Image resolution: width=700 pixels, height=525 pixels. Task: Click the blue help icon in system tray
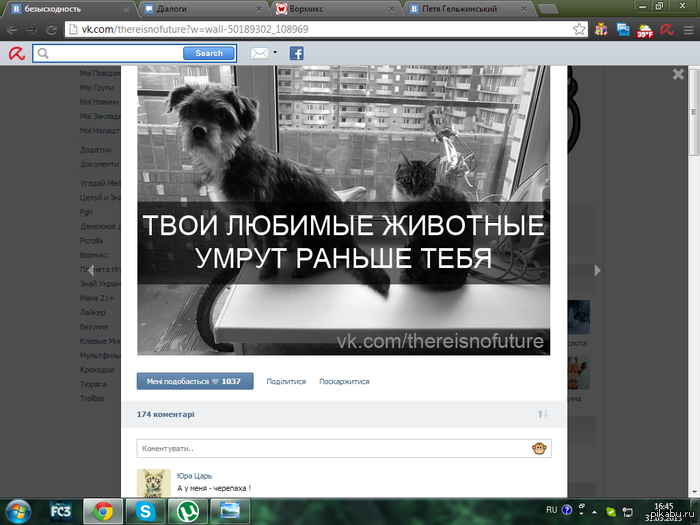567,510
